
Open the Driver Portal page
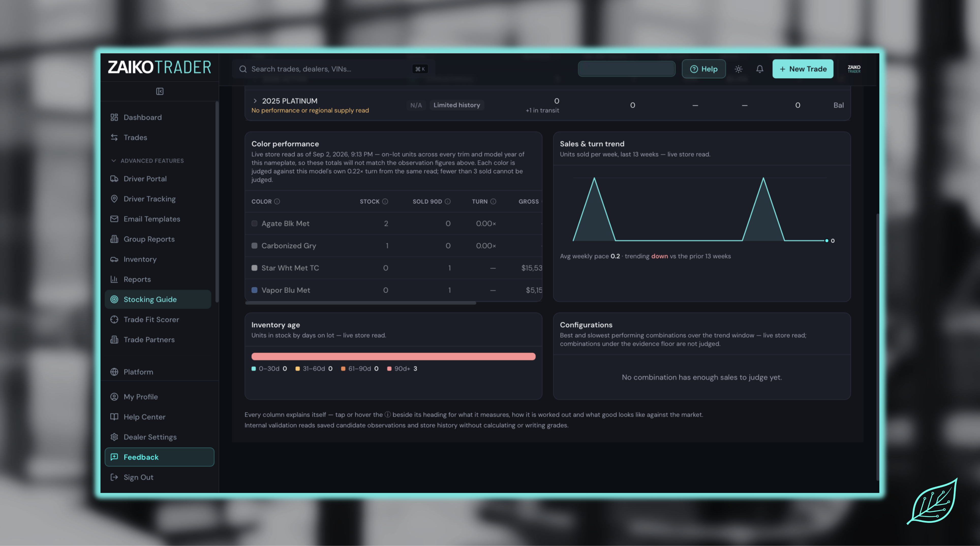158,179
